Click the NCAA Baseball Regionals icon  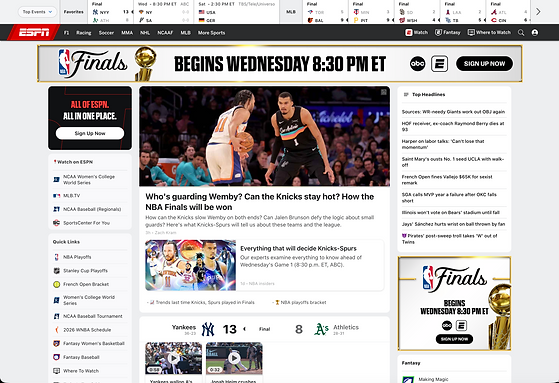click(56, 209)
